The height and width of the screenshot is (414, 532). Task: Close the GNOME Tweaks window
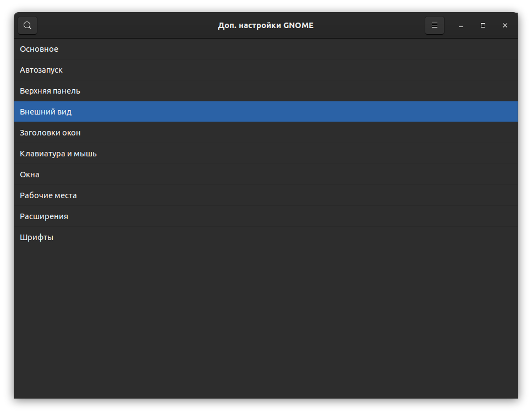coord(505,25)
